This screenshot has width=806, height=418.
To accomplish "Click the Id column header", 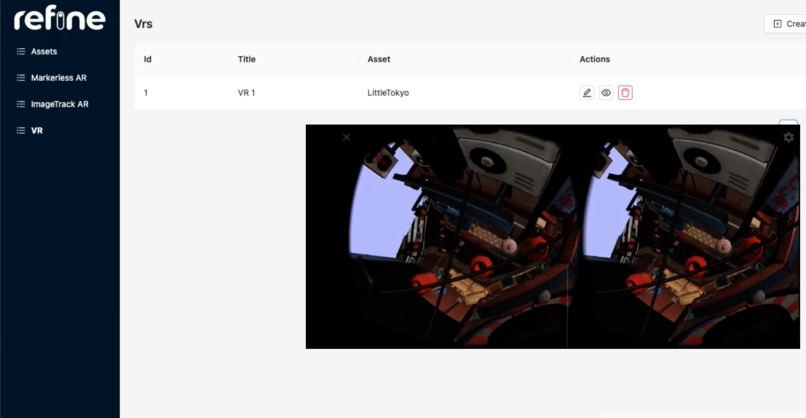I will 148,59.
